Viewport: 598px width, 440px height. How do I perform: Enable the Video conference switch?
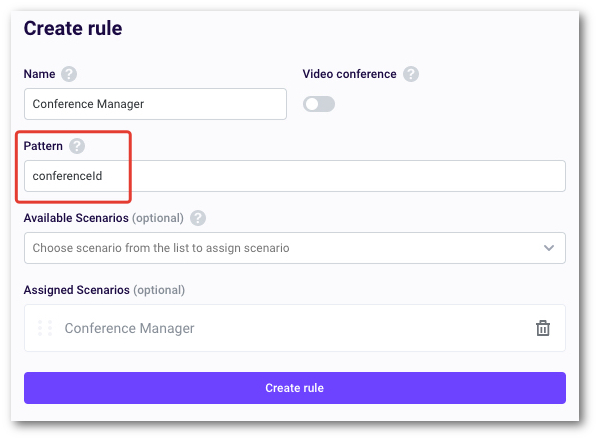tap(319, 104)
